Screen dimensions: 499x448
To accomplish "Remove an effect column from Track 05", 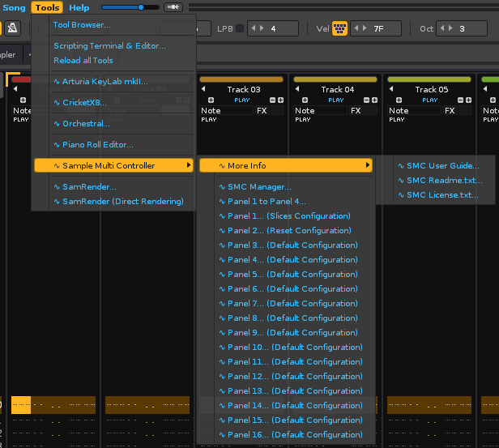I will tap(460, 100).
